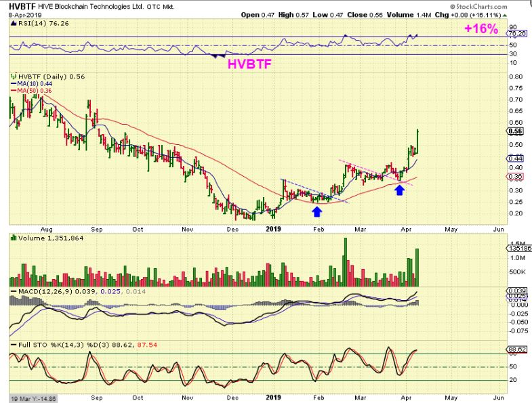The image size is (532, 403).
Task: Click the -0.050 MACD axis label
Action: pyautogui.click(x=519, y=322)
